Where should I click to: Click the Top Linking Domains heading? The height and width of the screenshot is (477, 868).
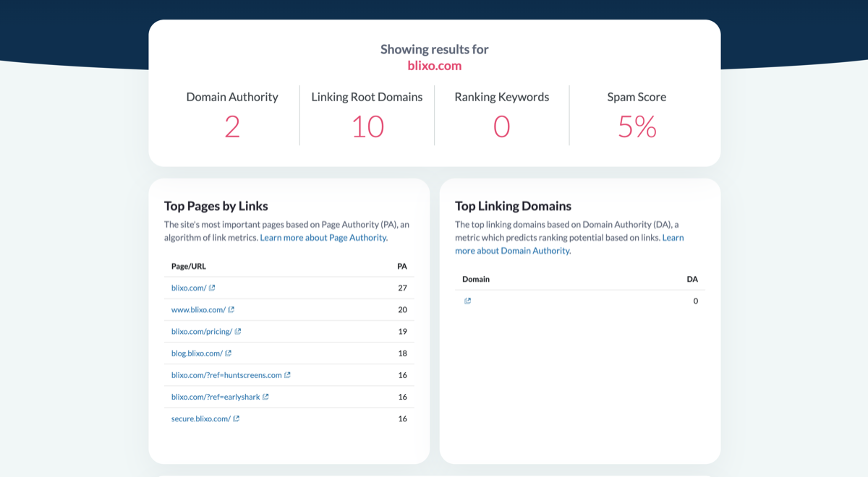pyautogui.click(x=513, y=206)
